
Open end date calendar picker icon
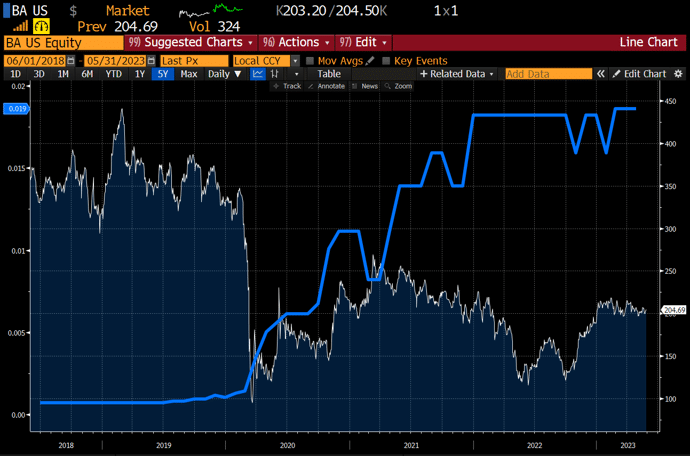coord(151,61)
